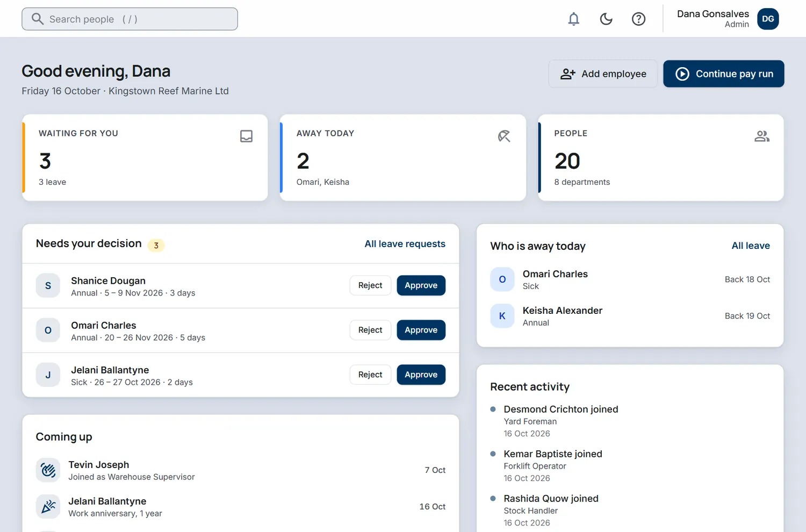Click 'Back 18 Oct' text

(747, 279)
